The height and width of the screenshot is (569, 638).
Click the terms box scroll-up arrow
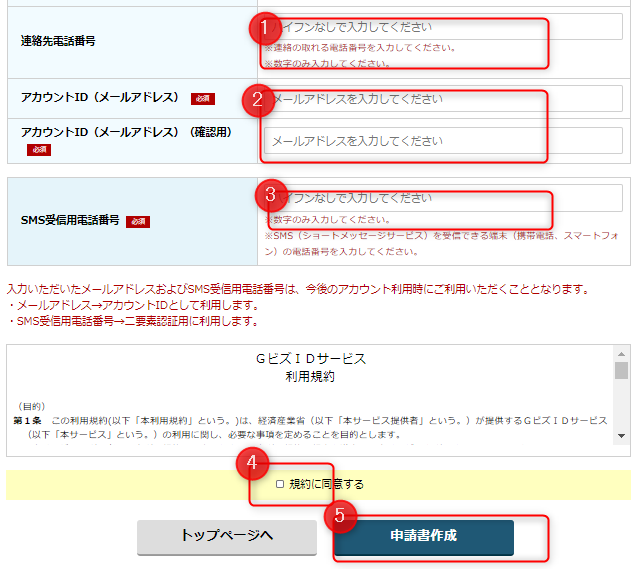[621, 354]
